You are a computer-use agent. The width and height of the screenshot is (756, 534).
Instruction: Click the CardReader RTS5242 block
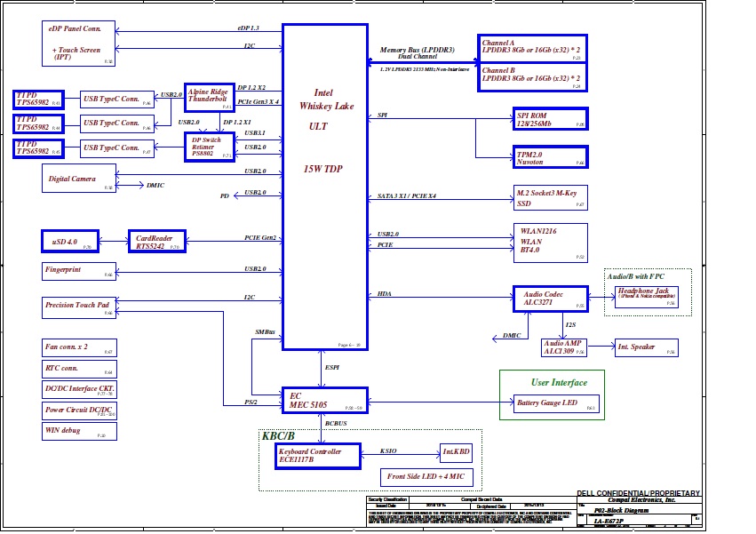pyautogui.click(x=157, y=241)
